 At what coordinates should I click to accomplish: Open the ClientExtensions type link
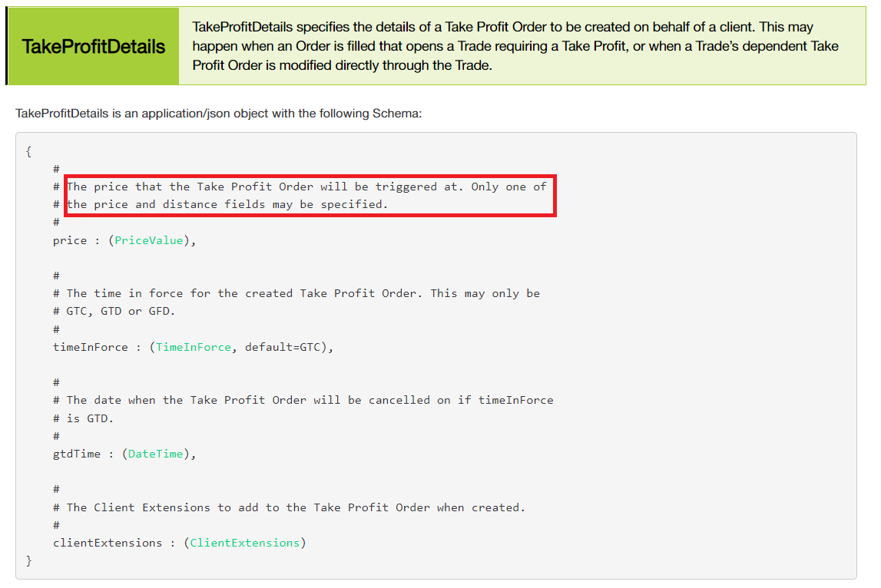[x=245, y=543]
